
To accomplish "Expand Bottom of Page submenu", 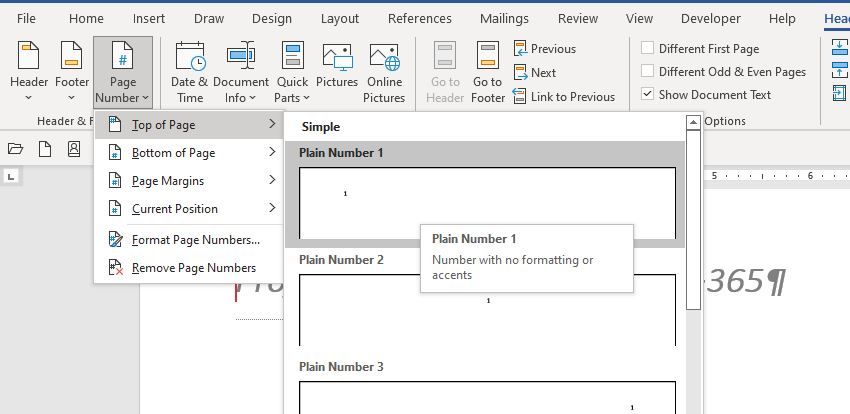I will coord(189,153).
